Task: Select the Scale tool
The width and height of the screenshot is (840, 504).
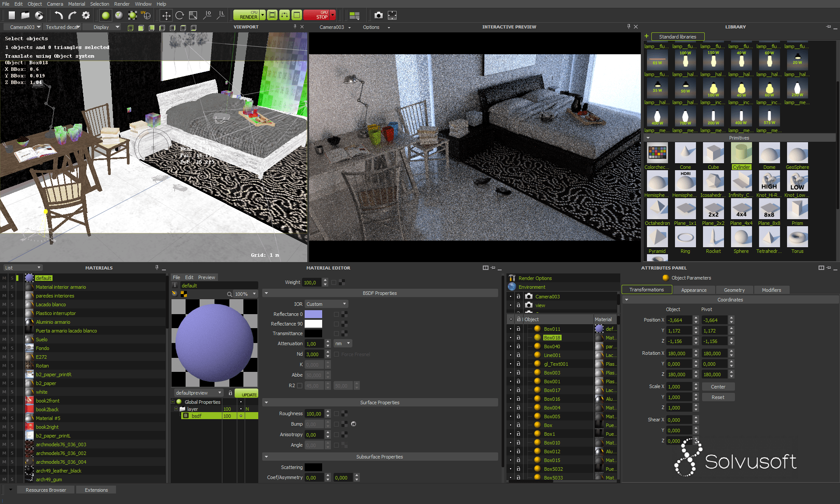Action: pos(193,15)
